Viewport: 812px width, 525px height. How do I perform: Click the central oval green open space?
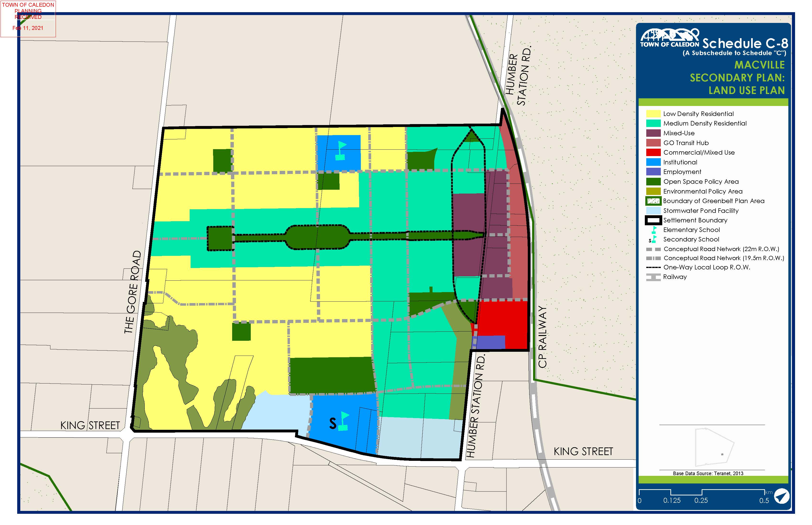click(317, 237)
